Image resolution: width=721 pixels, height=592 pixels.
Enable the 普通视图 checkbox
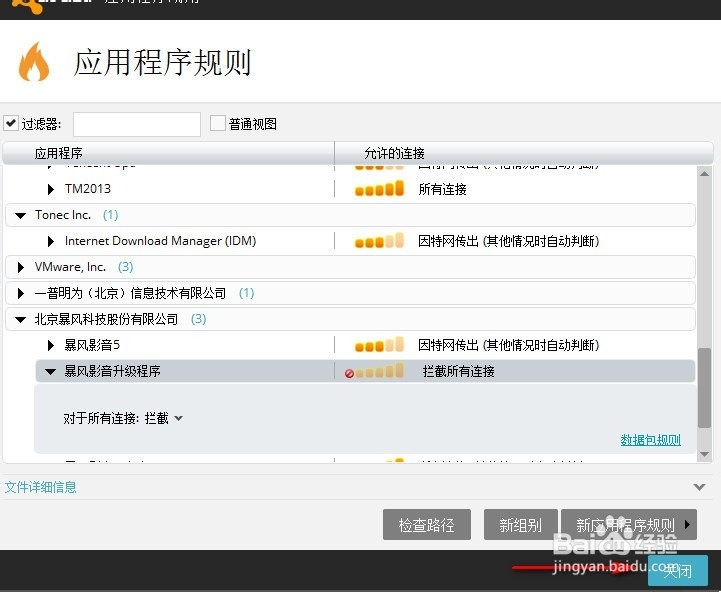pyautogui.click(x=217, y=123)
